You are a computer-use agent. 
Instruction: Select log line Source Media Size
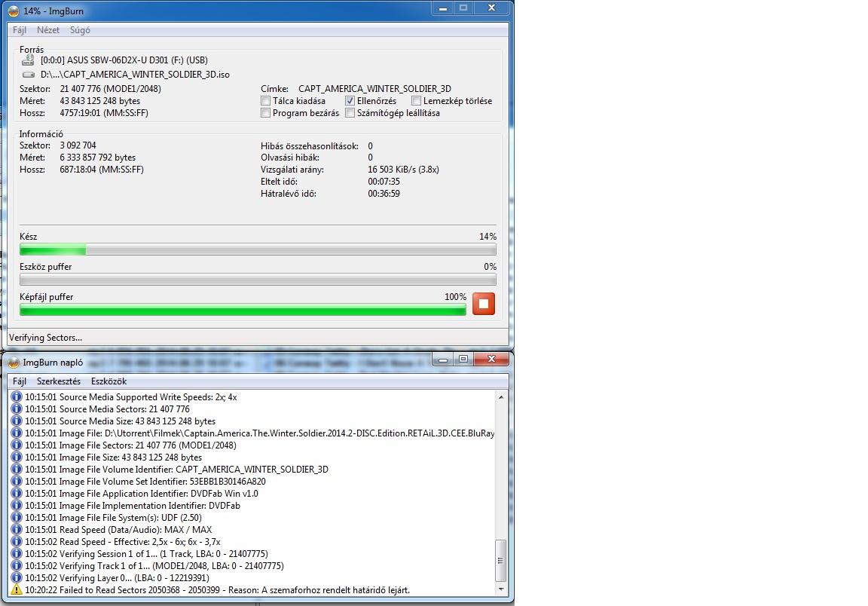(x=120, y=421)
